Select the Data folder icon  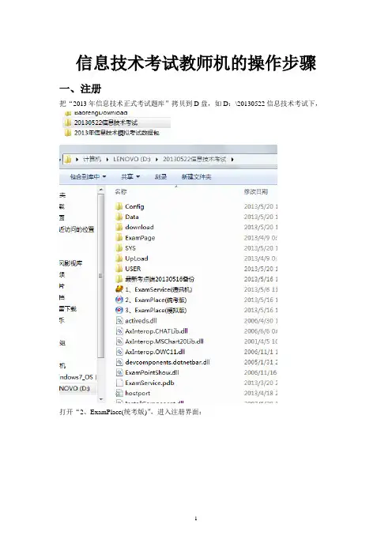pos(119,217)
